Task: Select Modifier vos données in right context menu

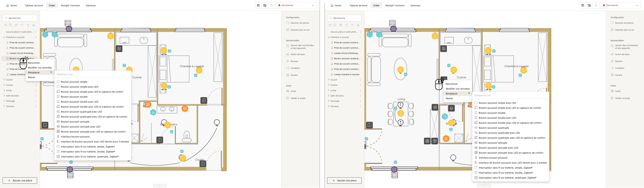Action: tap(457, 89)
